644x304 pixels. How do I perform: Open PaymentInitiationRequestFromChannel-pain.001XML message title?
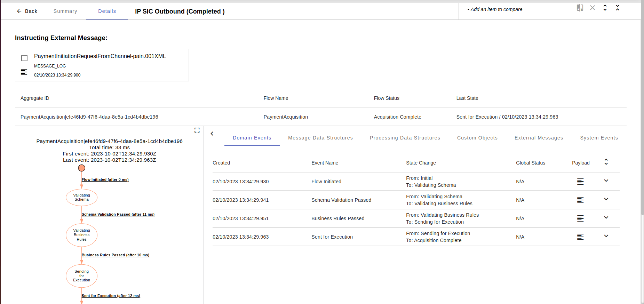[x=100, y=56]
